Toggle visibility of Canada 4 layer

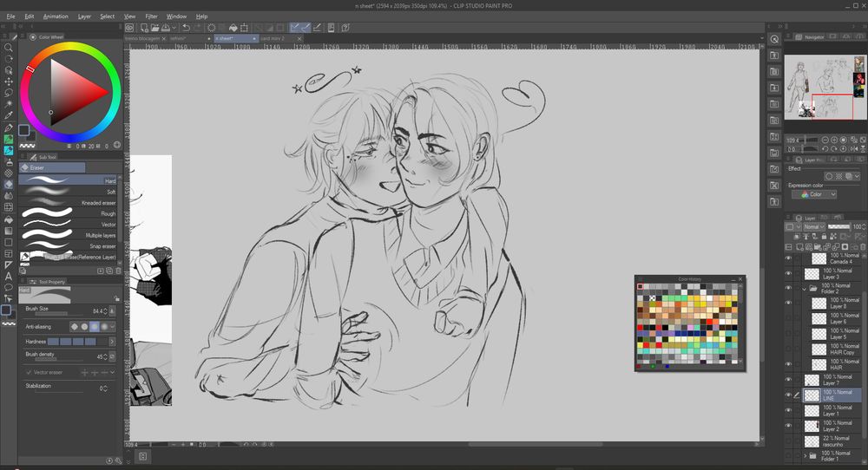pyautogui.click(x=788, y=258)
